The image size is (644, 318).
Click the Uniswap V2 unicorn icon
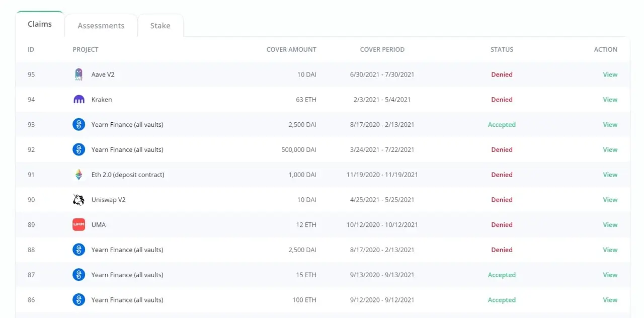(78, 200)
